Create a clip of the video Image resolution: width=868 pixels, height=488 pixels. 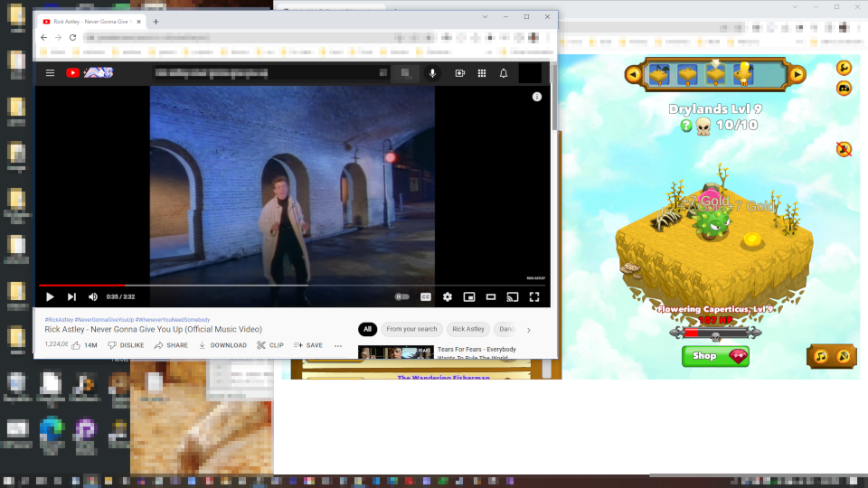[270, 345]
